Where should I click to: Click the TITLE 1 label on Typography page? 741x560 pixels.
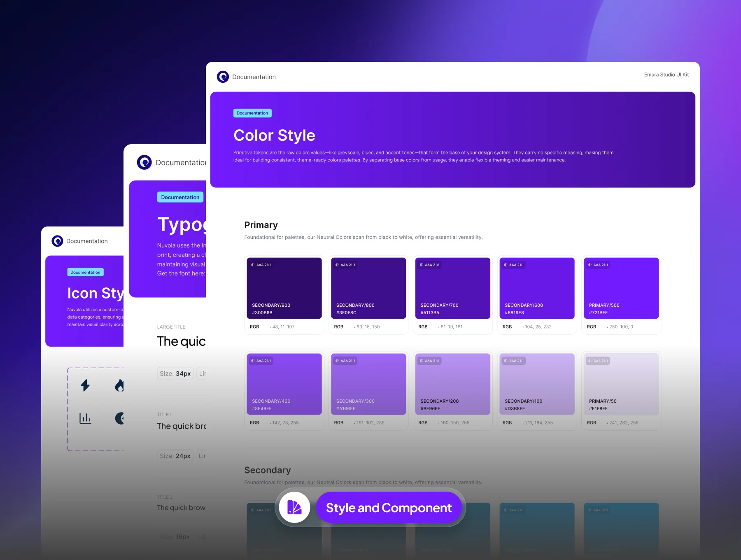pos(164,415)
